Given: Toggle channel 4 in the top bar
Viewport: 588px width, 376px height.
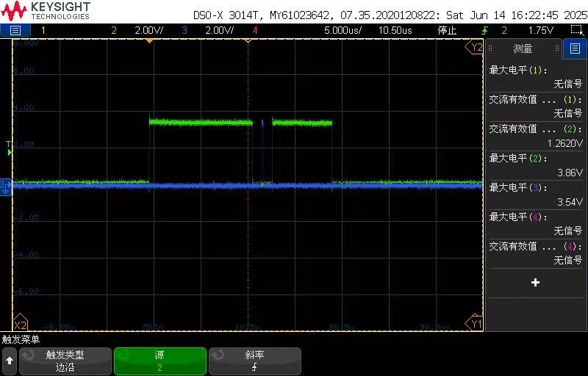Looking at the screenshot, I should pyautogui.click(x=255, y=30).
